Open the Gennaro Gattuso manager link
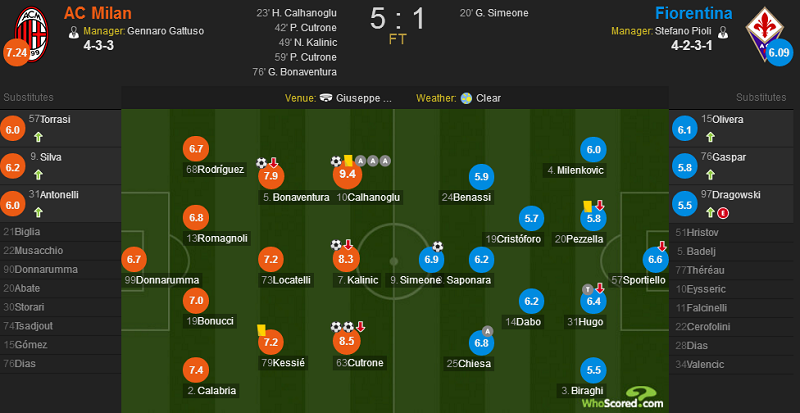The width and height of the screenshot is (800, 413). coord(165,31)
